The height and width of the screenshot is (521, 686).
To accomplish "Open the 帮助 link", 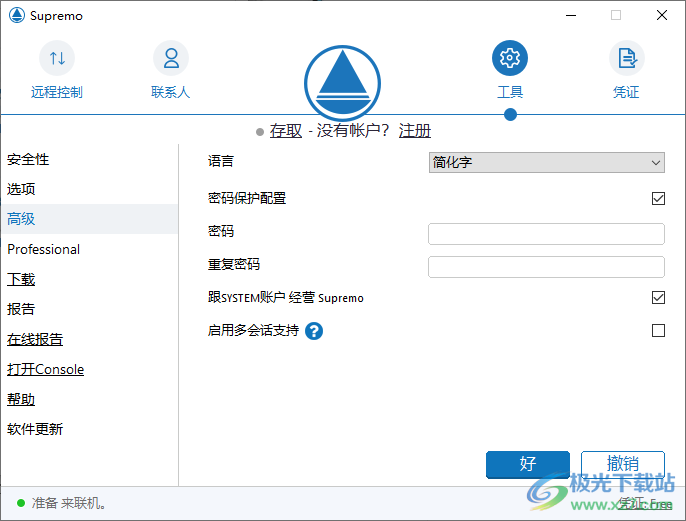I will coord(21,399).
